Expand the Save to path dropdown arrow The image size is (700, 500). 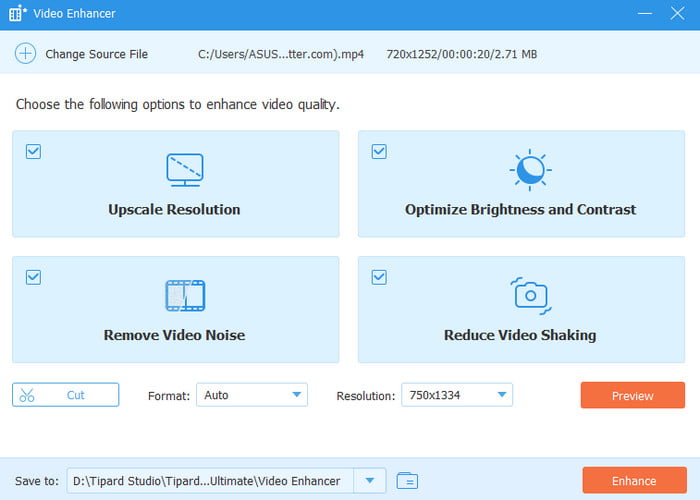coord(370,481)
